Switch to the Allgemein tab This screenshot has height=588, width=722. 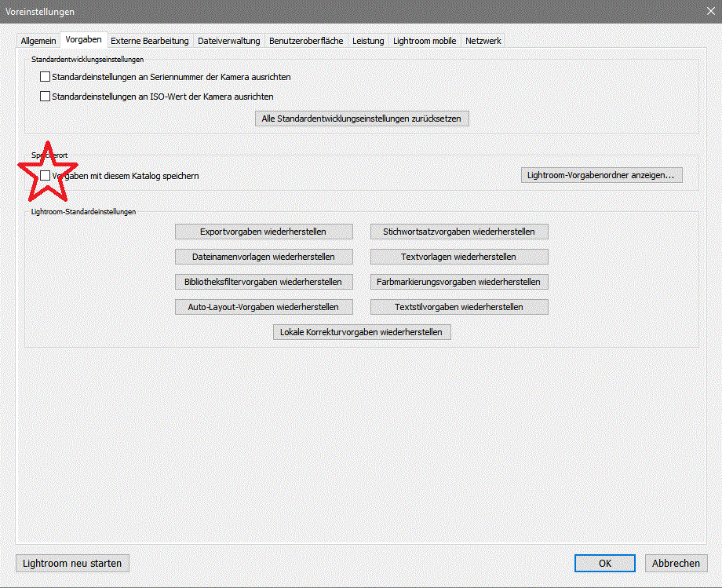(x=38, y=41)
